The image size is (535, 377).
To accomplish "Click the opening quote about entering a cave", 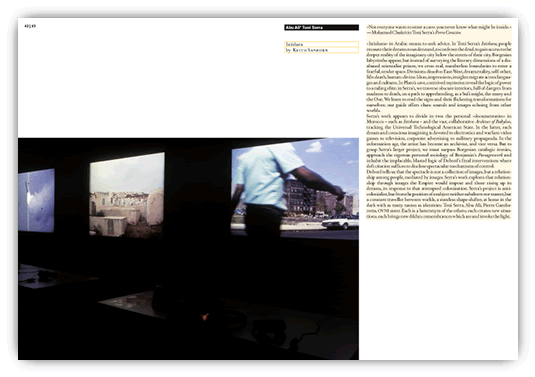I will [439, 27].
